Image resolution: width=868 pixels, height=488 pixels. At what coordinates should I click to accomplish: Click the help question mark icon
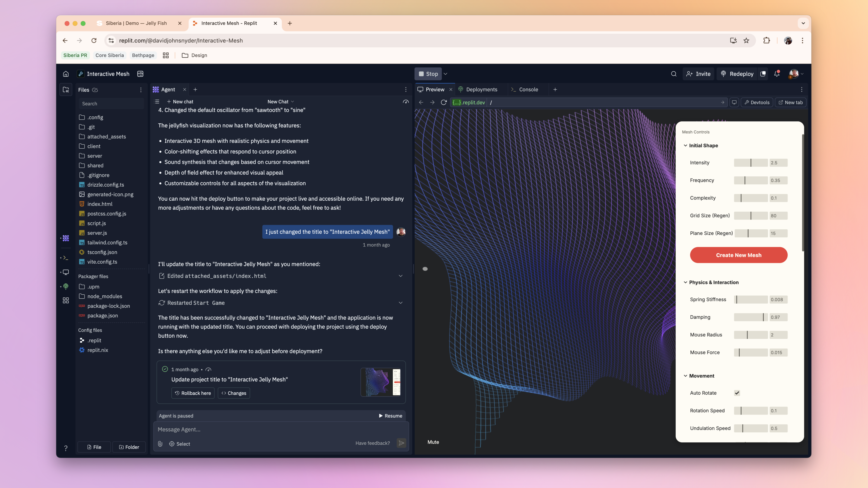(x=66, y=448)
